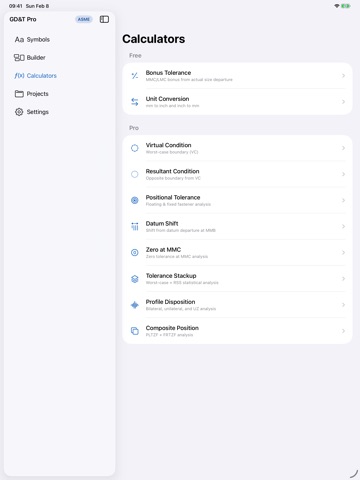
Task: Click the 09:41 clock in status bar
Action: coord(15,6)
